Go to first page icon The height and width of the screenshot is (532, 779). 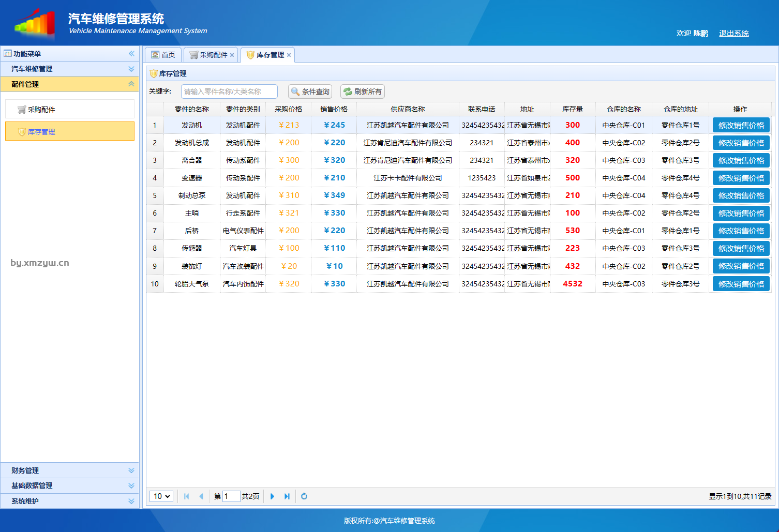click(187, 496)
